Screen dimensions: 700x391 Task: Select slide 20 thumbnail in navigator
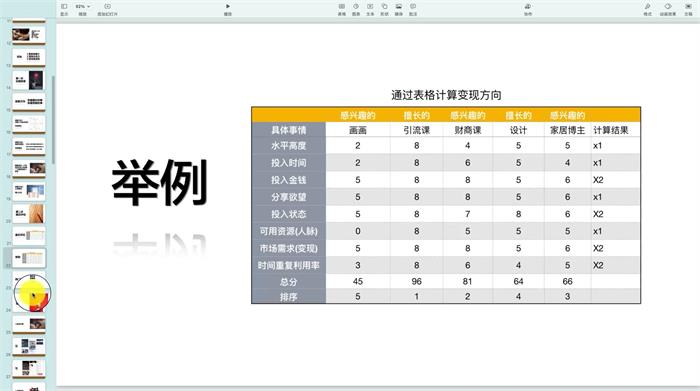[29, 214]
